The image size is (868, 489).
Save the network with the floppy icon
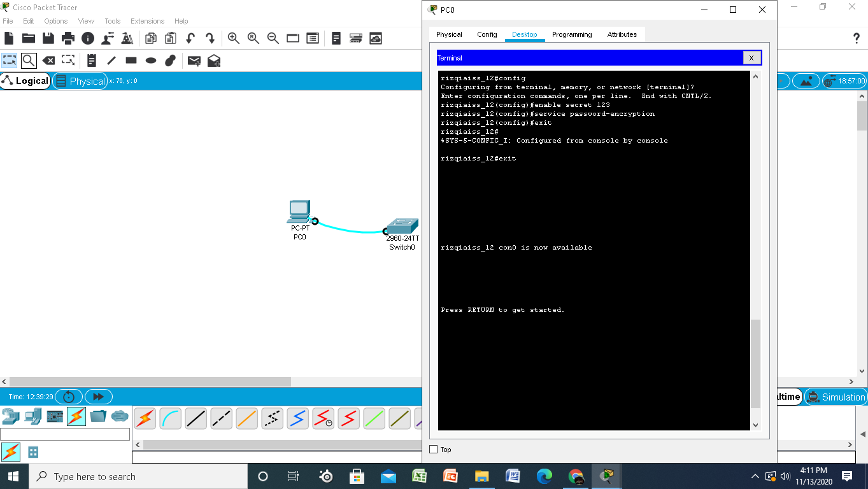(48, 38)
